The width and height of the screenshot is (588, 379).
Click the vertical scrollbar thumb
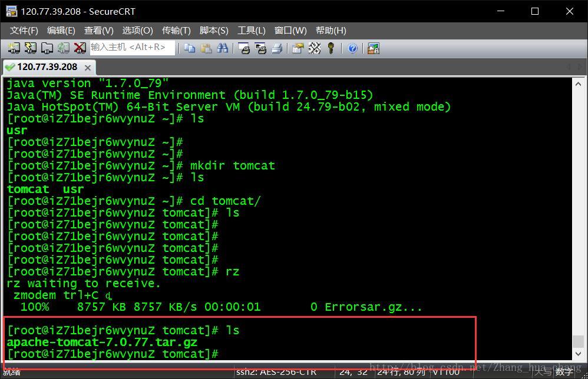(578, 341)
